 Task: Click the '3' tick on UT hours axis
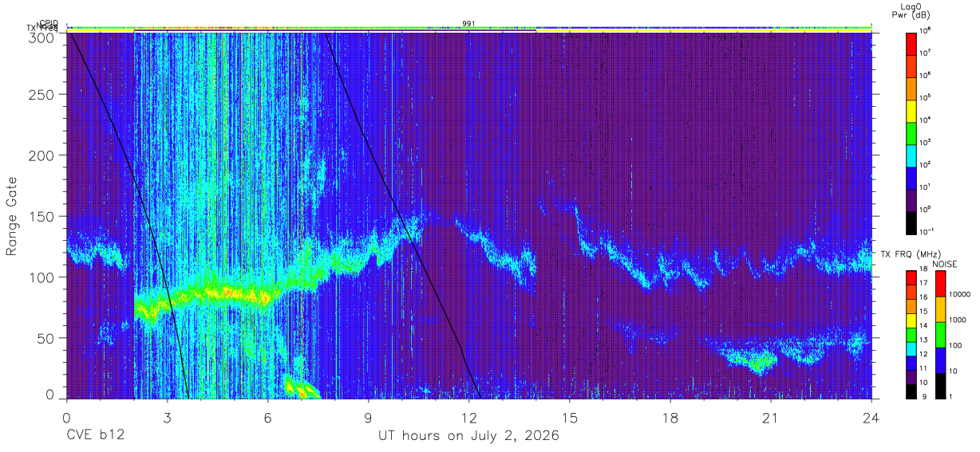tap(168, 418)
